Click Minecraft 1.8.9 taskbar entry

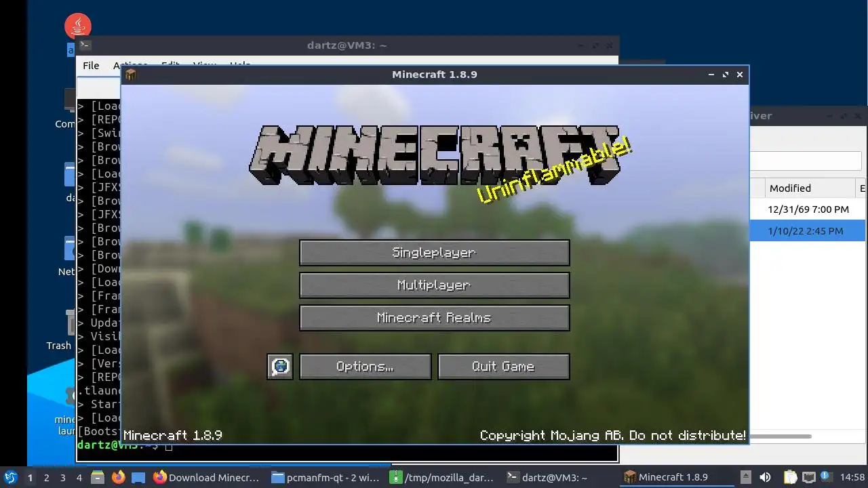[678, 478]
